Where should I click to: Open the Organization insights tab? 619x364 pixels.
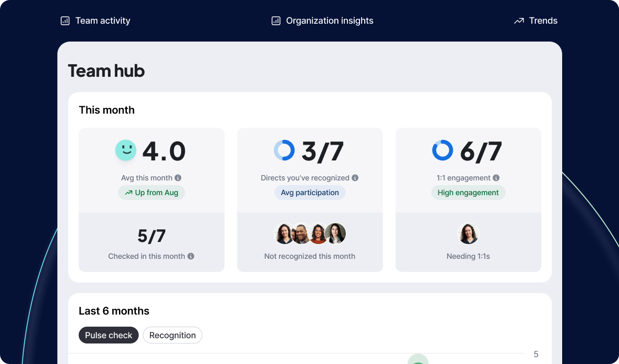click(x=322, y=21)
